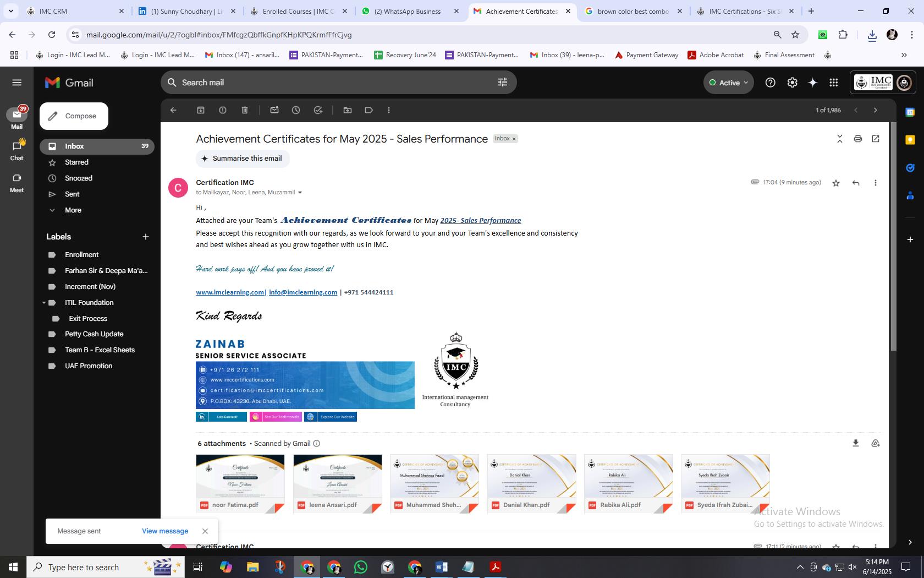Open Google Keep side panel icon
Image resolution: width=924 pixels, height=578 pixels.
pos(910,140)
